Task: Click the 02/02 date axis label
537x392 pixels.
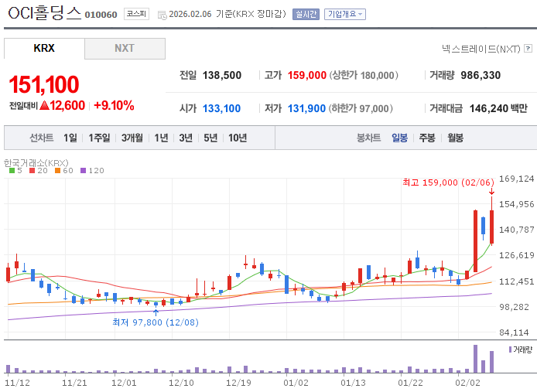Action: click(467, 383)
